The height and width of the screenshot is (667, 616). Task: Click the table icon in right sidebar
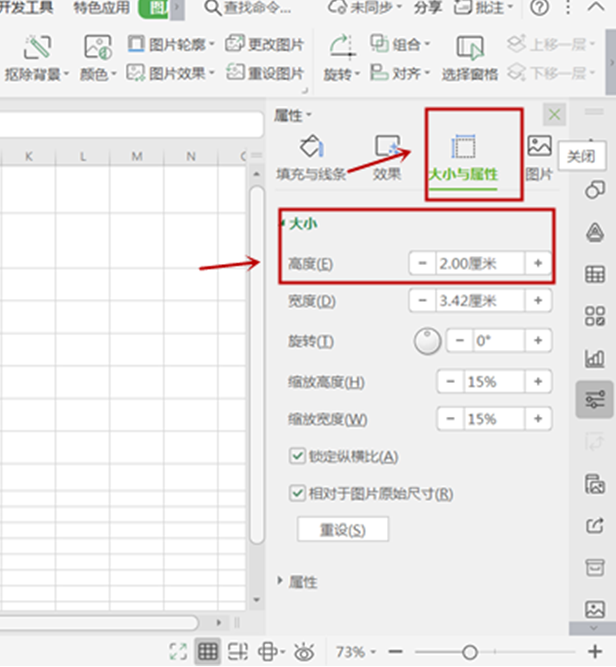pyautogui.click(x=595, y=274)
